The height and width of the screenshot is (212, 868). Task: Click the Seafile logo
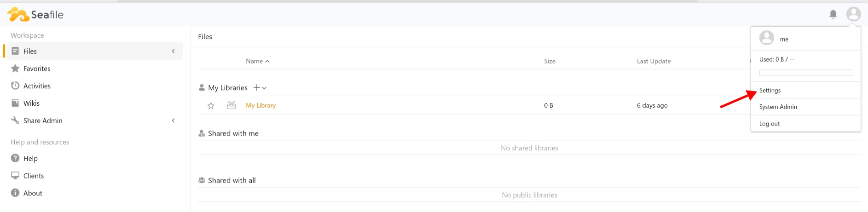[35, 15]
